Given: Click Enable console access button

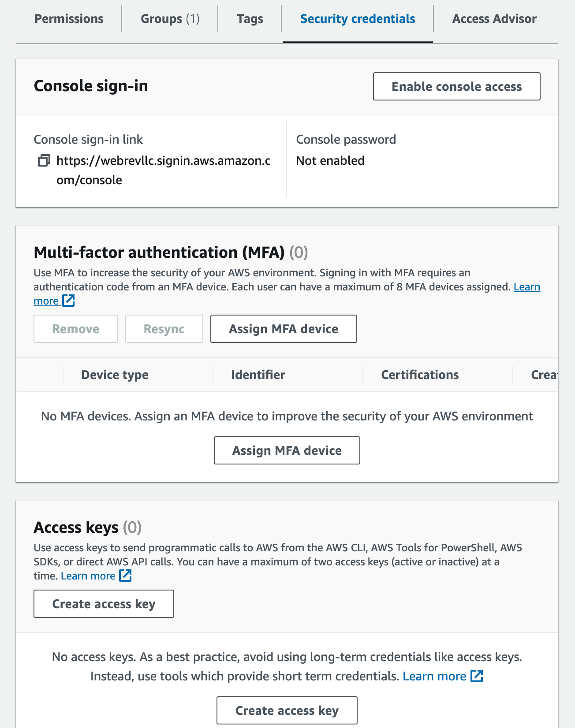Looking at the screenshot, I should (456, 86).
